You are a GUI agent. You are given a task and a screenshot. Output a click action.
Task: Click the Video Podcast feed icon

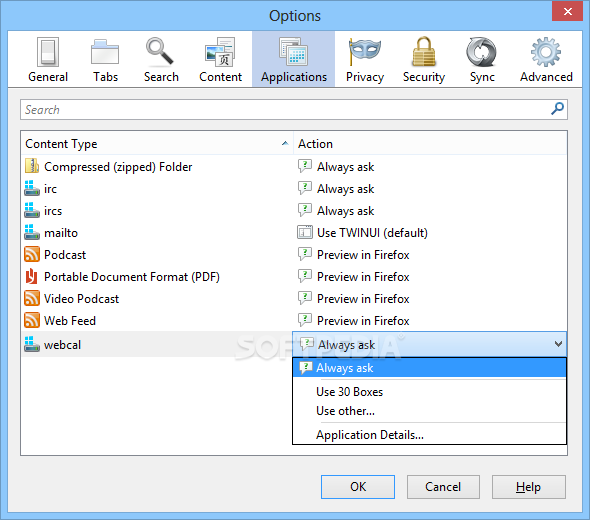click(x=32, y=298)
